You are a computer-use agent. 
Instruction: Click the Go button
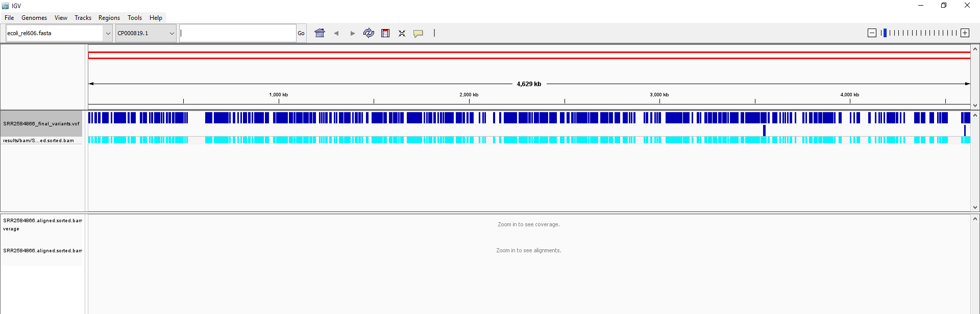[301, 33]
